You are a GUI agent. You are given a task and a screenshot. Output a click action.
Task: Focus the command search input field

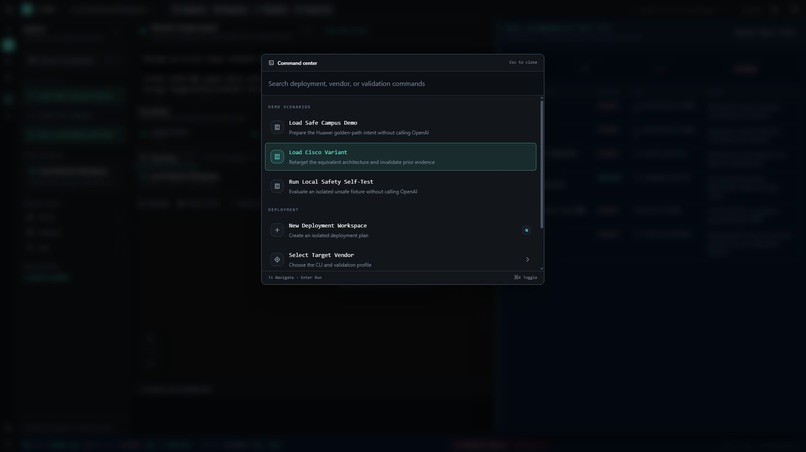[402, 84]
